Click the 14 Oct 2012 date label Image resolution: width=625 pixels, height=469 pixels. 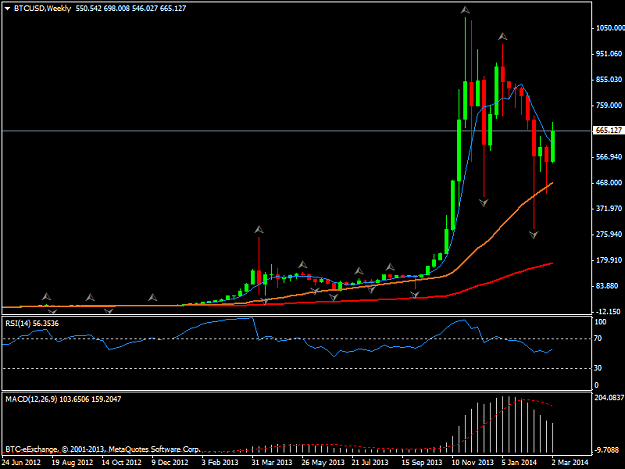point(122,462)
